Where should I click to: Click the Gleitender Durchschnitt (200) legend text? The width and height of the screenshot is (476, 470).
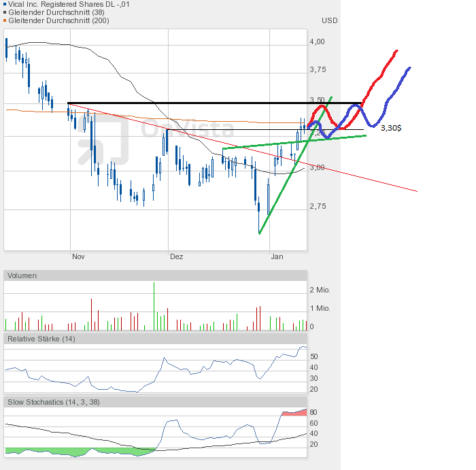(x=58, y=20)
